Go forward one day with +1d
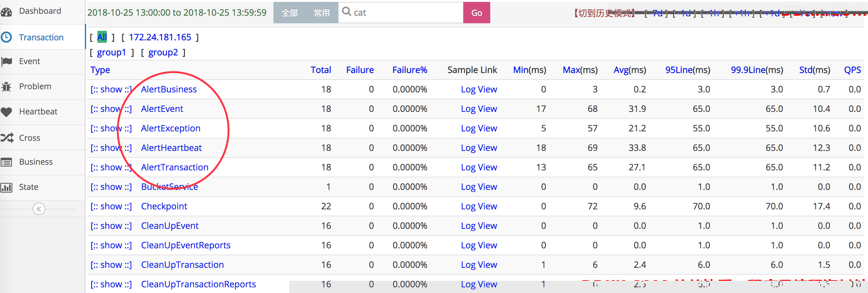The height and width of the screenshot is (293, 868). point(772,13)
